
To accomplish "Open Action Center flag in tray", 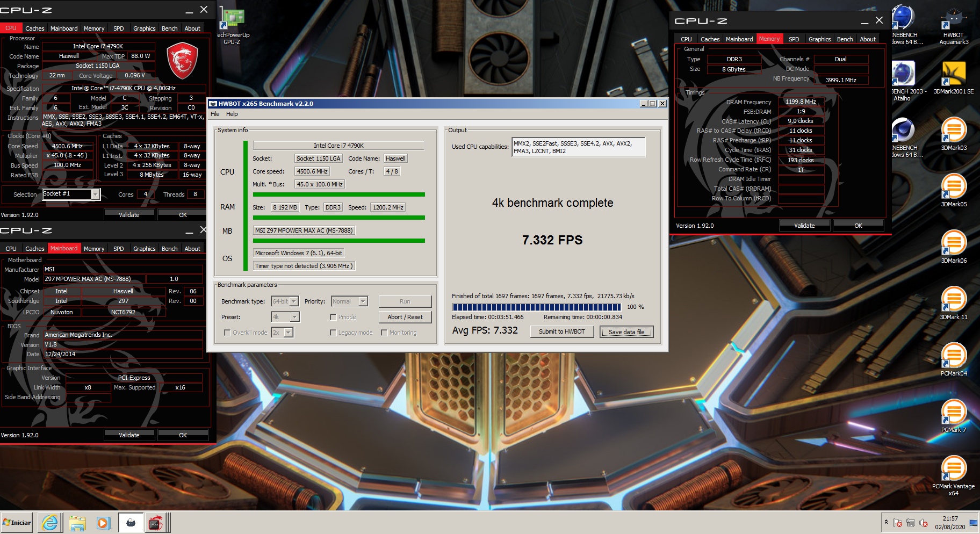I will coord(898,523).
